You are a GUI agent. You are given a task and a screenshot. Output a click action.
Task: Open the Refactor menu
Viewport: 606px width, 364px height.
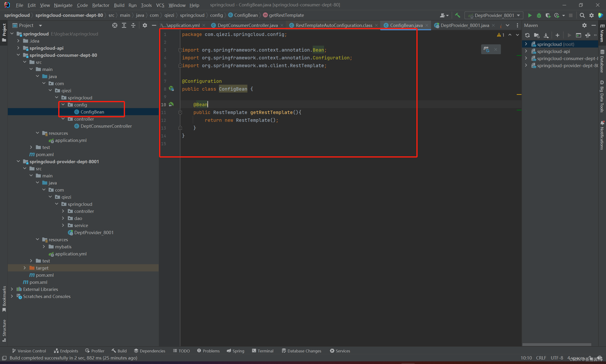click(101, 5)
